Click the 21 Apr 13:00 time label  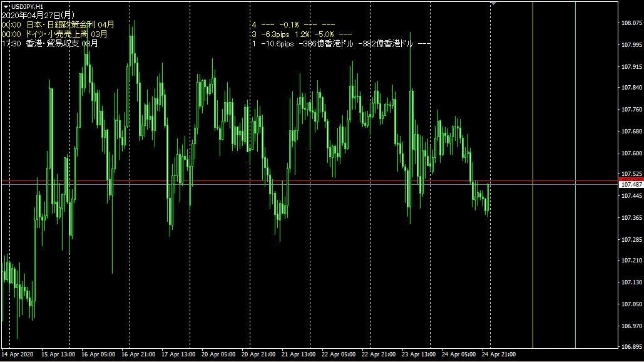(x=299, y=354)
